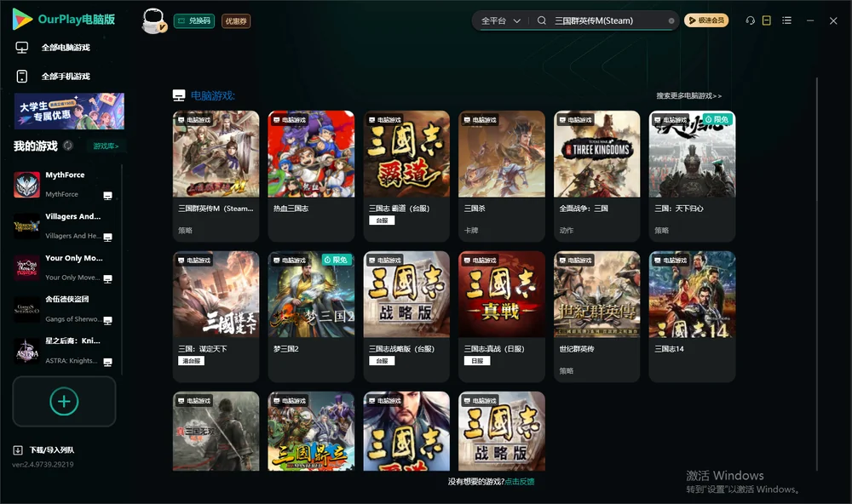Click MythForce platform monitor icon
Image resolution: width=852 pixels, height=504 pixels.
click(x=107, y=196)
